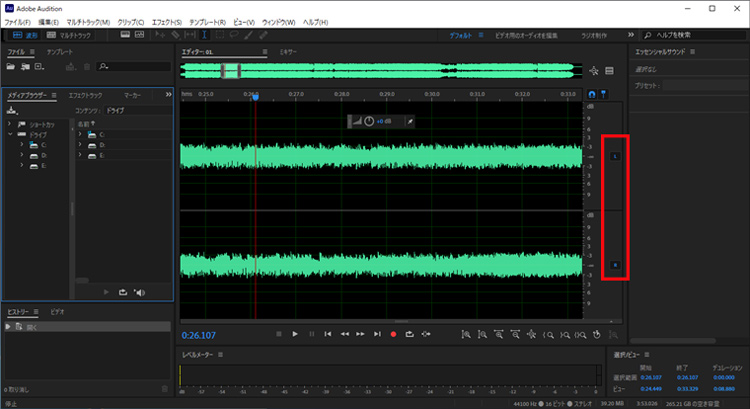Expand the ドライブ tree node
The height and width of the screenshot is (409, 750).
pos(9,133)
